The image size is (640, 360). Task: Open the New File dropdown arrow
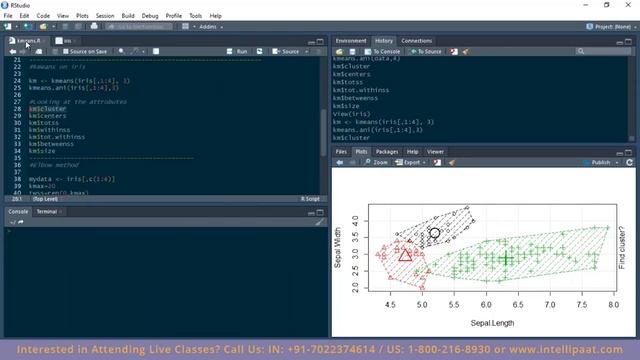(x=16, y=27)
